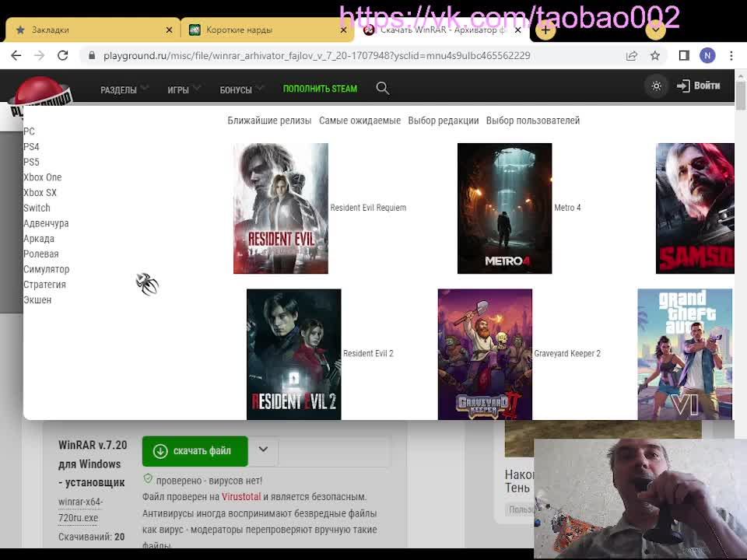The height and width of the screenshot is (560, 747).
Task: Open the tab search chevron button
Action: (655, 30)
